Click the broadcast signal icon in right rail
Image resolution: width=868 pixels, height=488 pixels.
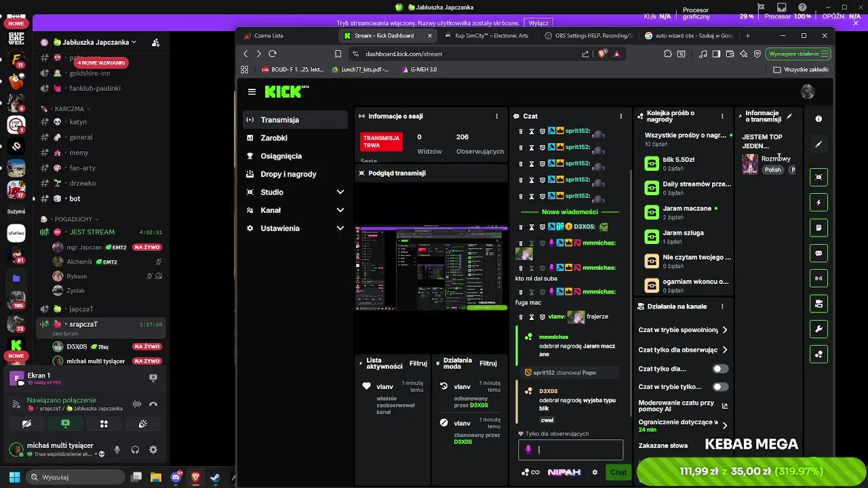tap(818, 278)
